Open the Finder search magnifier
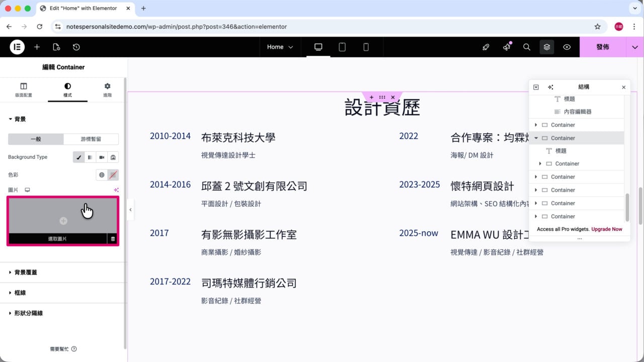The height and width of the screenshot is (362, 644). pyautogui.click(x=527, y=47)
